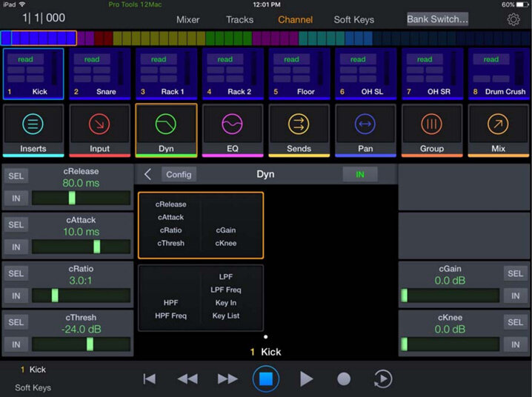Switch to the Channel tab
Viewport: 532px width, 397px height.
295,20
